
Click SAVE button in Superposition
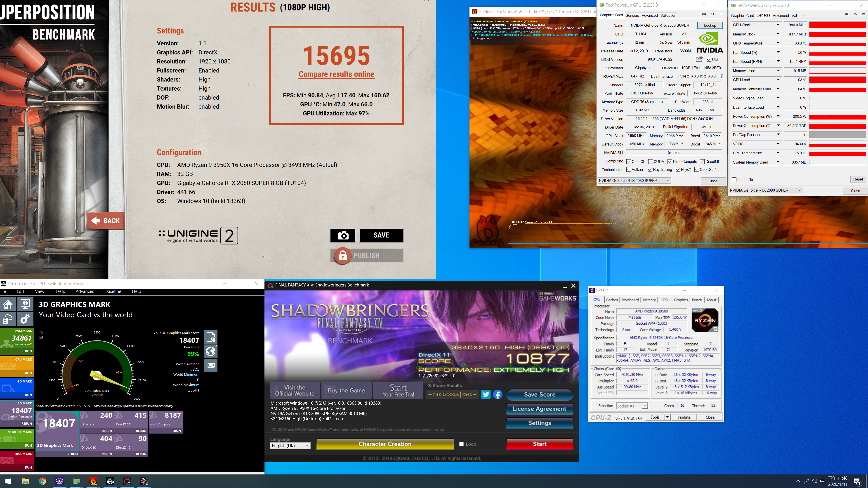click(381, 235)
